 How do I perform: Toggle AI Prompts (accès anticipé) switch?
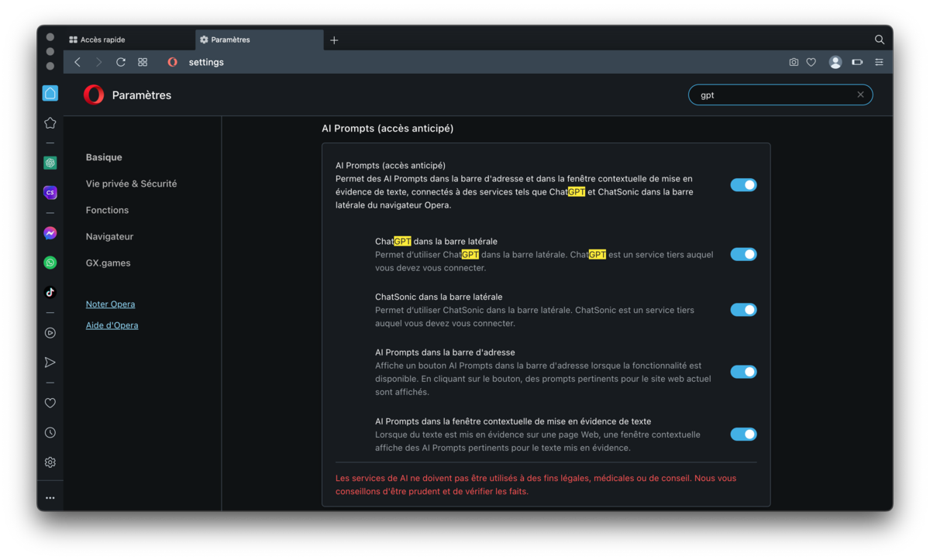(x=743, y=185)
